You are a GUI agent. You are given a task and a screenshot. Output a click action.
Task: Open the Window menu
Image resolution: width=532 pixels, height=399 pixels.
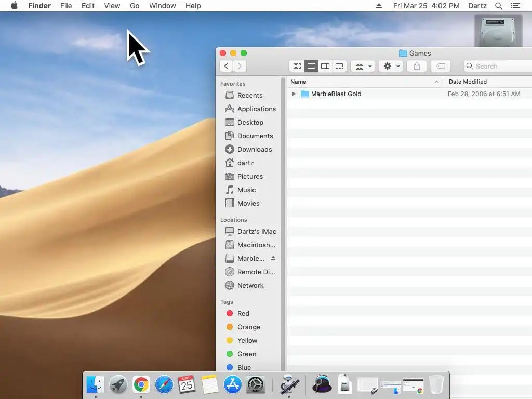point(163,6)
